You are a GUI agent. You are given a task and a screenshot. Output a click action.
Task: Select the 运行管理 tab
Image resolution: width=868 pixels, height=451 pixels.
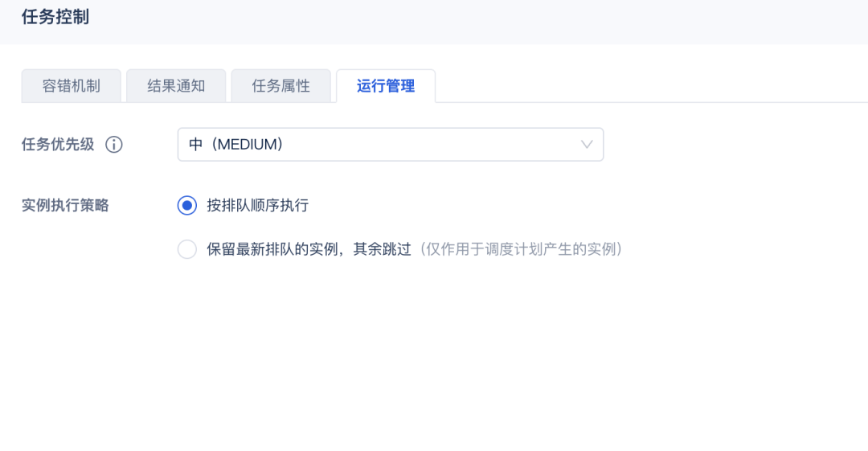pos(386,86)
